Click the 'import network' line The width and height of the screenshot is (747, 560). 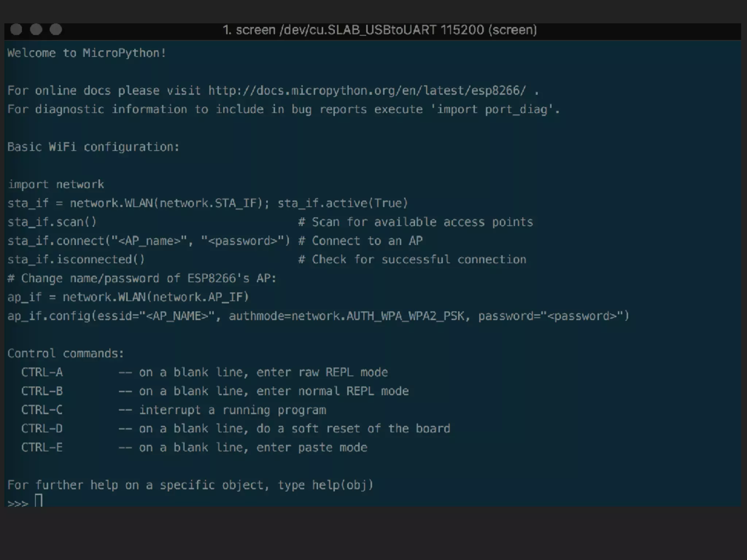pyautogui.click(x=56, y=184)
